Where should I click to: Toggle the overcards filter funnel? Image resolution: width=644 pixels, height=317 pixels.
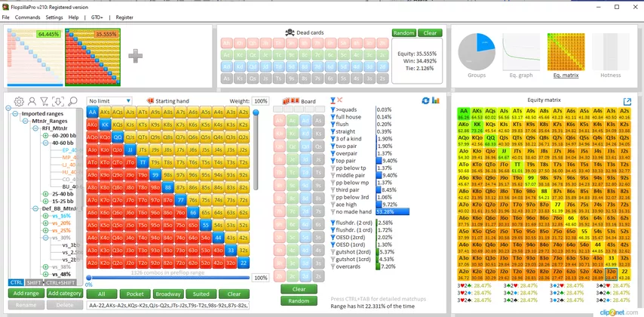click(333, 266)
